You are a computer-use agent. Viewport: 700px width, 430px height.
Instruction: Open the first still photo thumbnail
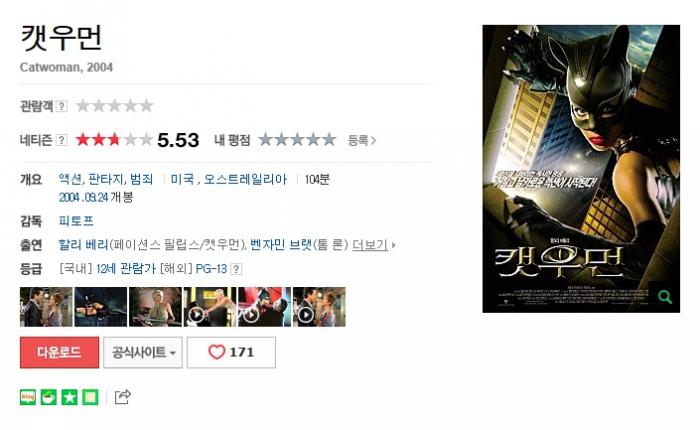pos(46,307)
